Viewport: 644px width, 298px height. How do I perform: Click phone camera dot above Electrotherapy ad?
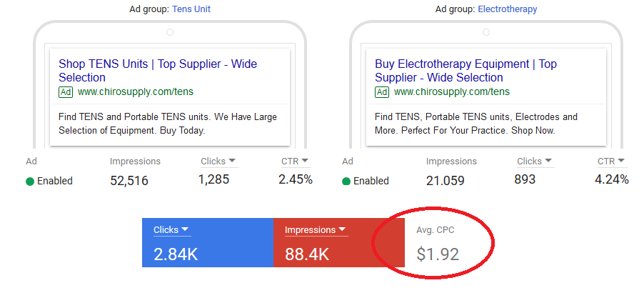pos(485,32)
